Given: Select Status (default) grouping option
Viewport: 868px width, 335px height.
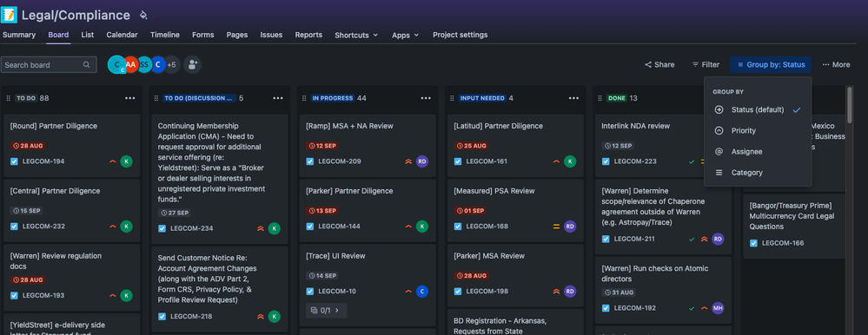Looking at the screenshot, I should click(758, 109).
